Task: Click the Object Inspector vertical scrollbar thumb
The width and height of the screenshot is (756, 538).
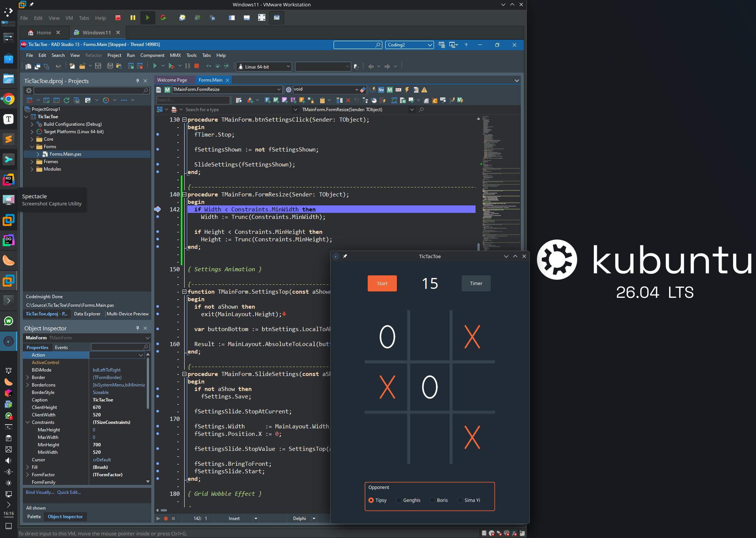Action: coord(148,383)
